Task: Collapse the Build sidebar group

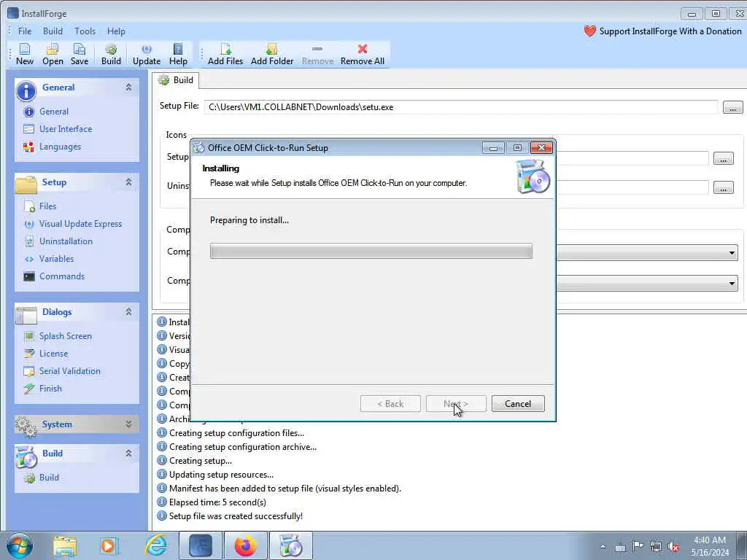Action: (128, 454)
